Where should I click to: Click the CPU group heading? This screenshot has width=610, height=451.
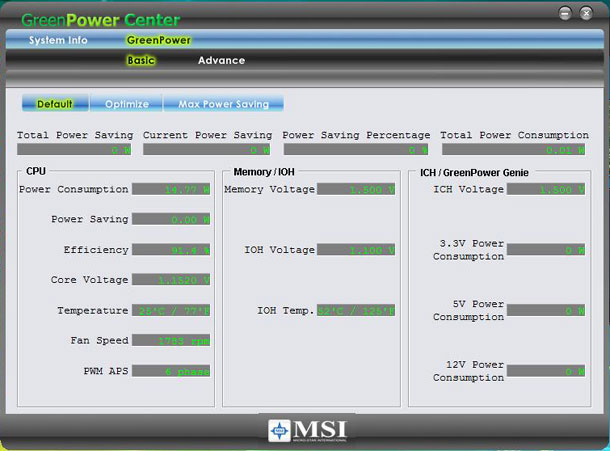[x=36, y=171]
